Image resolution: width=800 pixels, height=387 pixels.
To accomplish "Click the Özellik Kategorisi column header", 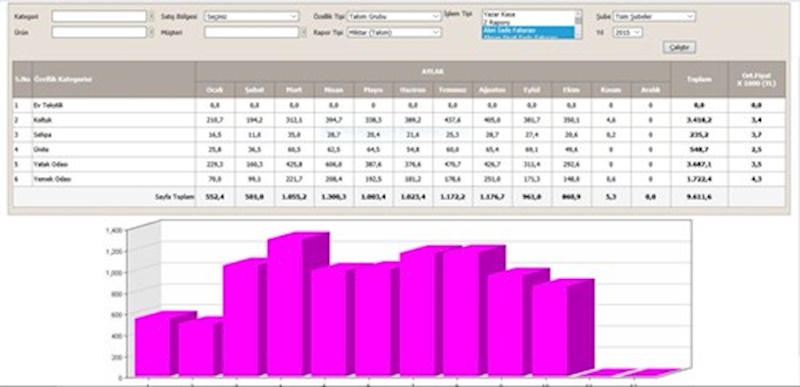I will click(x=114, y=80).
